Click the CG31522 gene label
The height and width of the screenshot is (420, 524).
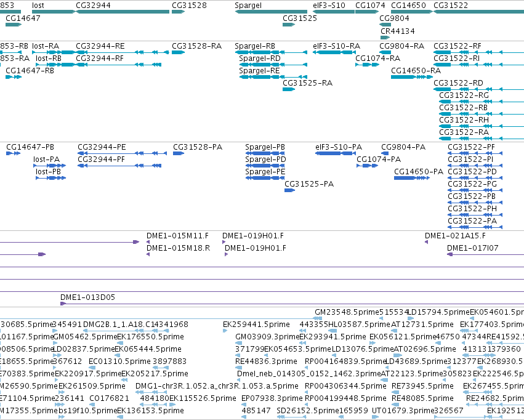[x=451, y=6]
